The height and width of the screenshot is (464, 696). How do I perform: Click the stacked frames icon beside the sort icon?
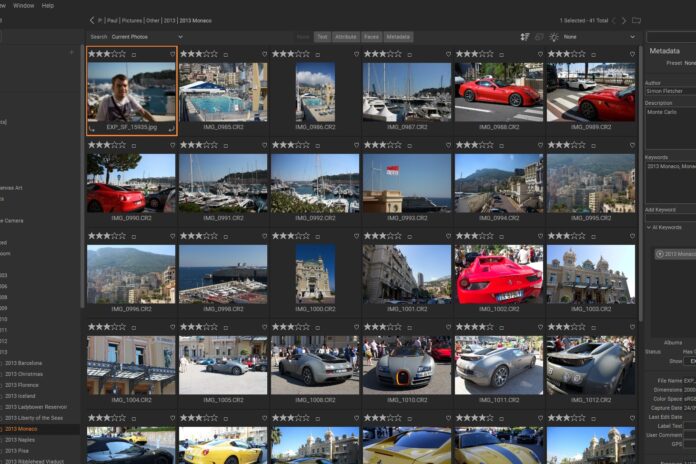(539, 37)
